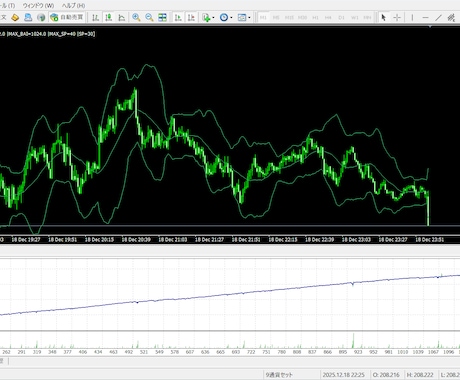Click the H: 208.222 status entry
The height and width of the screenshot is (380, 460).
point(421,375)
